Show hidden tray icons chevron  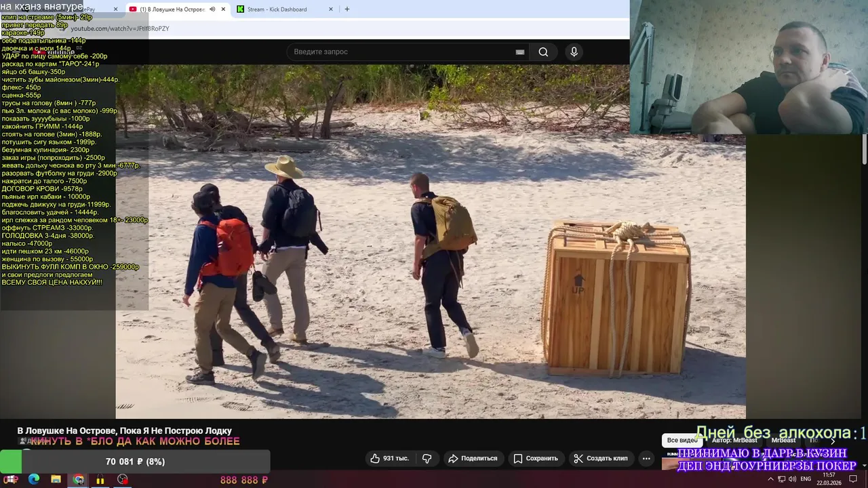pyautogui.click(x=770, y=479)
